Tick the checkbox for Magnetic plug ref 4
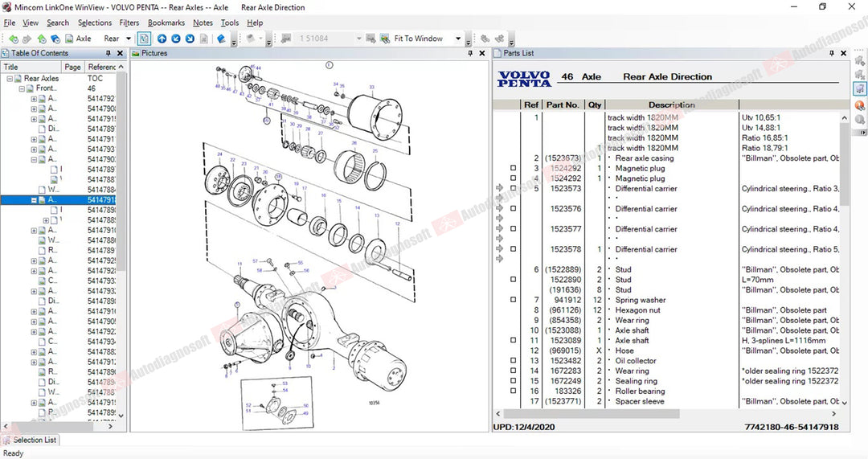Image resolution: width=868 pixels, height=459 pixels. tap(513, 178)
